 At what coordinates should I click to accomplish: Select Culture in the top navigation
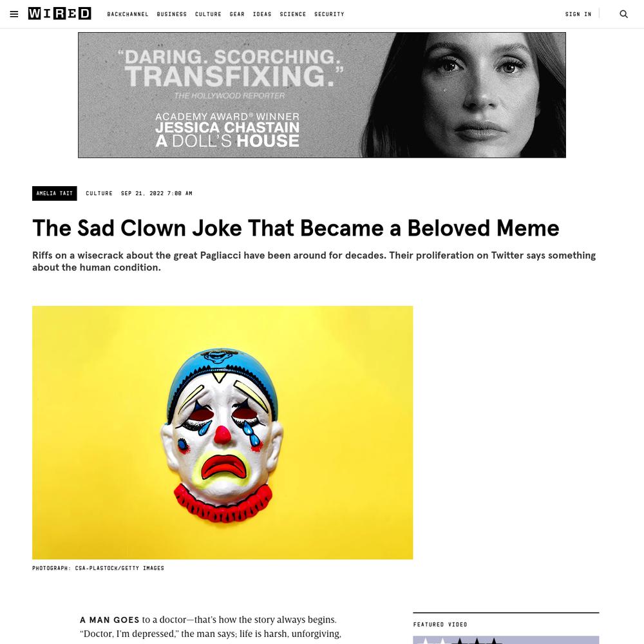pos(208,14)
